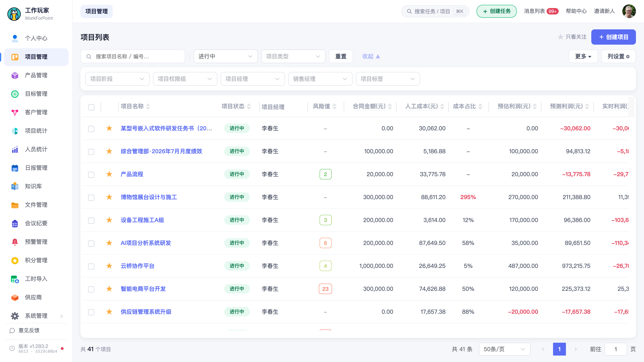Open user avatar profile picture
The width and height of the screenshot is (644, 362).
(x=629, y=11)
